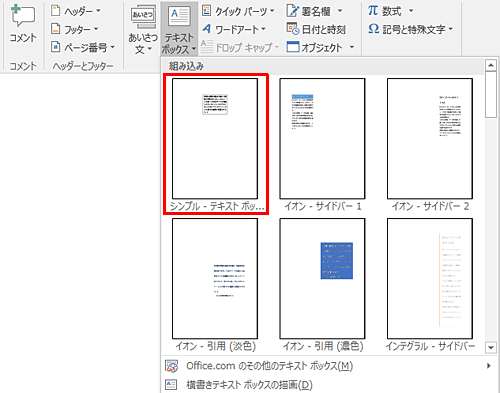Click the 組み込み (Built-in) gallery section header
Screen dimensions: 500x393
coord(323,66)
